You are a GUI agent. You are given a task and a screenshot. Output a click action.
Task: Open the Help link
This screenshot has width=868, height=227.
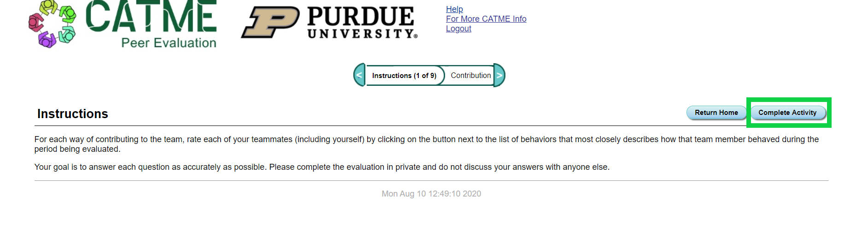(x=454, y=9)
